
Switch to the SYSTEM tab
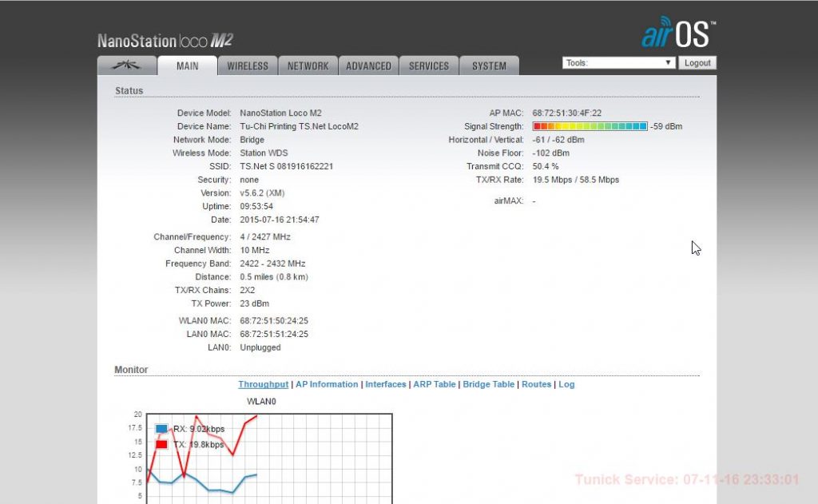pyautogui.click(x=490, y=65)
